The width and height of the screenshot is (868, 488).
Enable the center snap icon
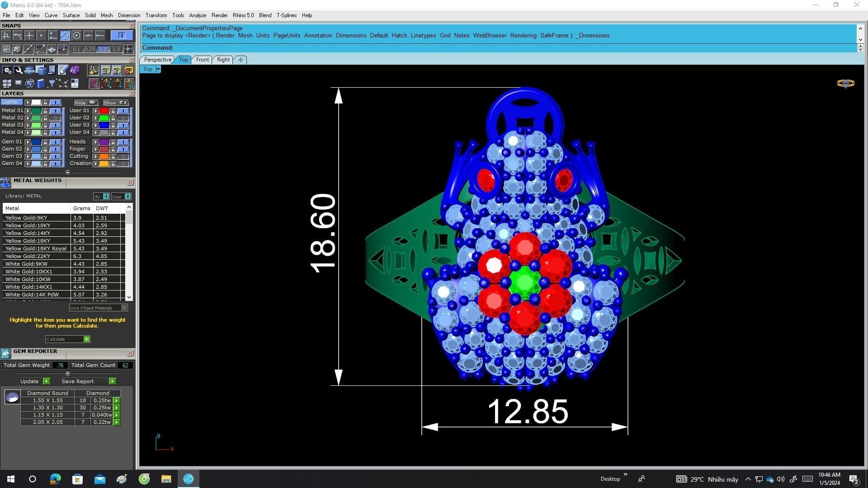click(x=76, y=36)
